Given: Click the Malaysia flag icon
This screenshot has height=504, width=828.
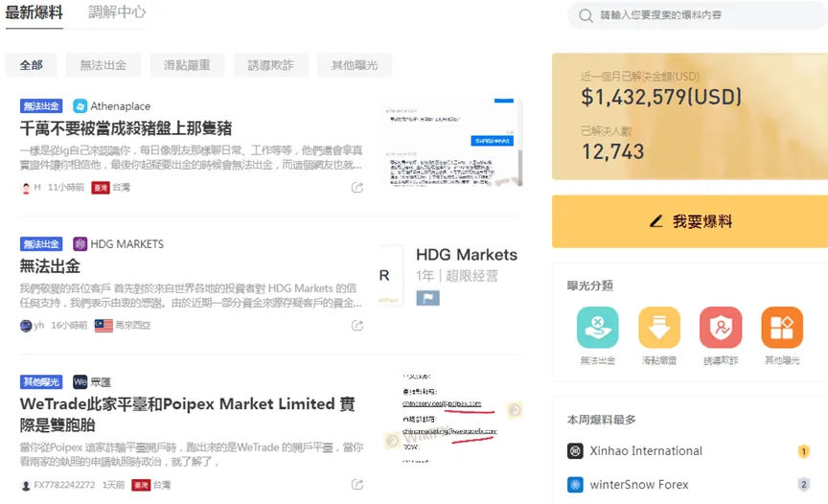Looking at the screenshot, I should pyautogui.click(x=103, y=326).
